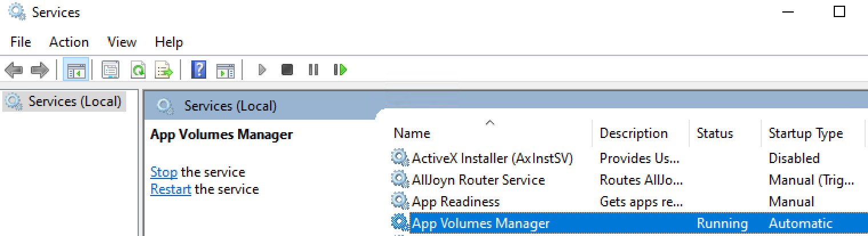The height and width of the screenshot is (236, 868).
Task: Click the 'Routes AllJo...' description cell
Action: click(x=641, y=180)
